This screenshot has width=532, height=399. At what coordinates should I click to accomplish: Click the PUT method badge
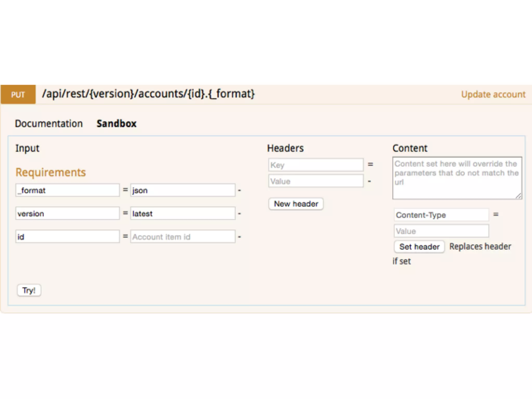click(18, 95)
